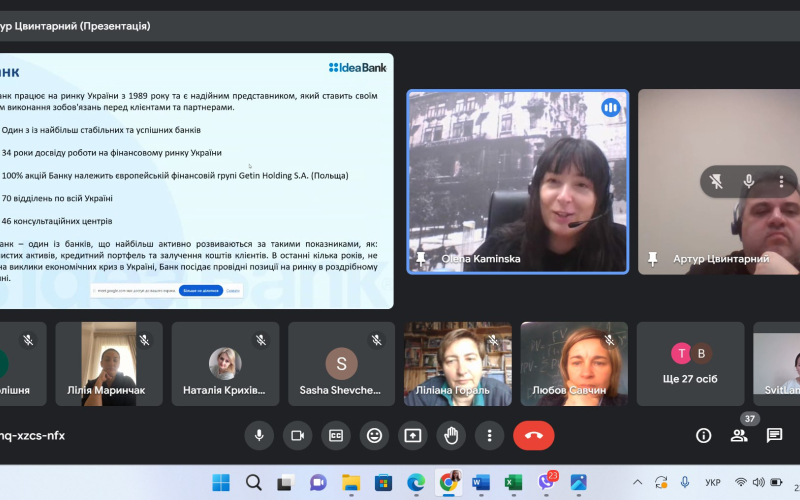Check battery status in the tray
Image resolution: width=800 pixels, height=500 pixels.
[x=776, y=482]
